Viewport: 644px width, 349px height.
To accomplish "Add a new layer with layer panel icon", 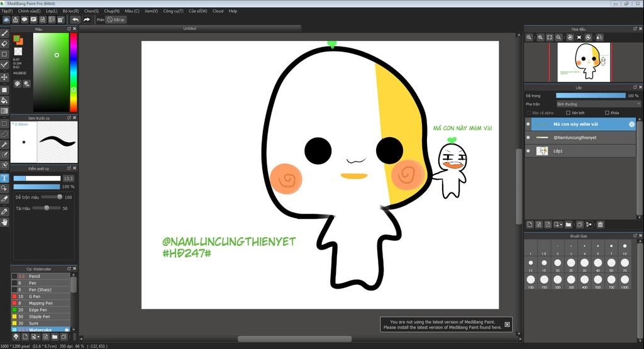I will click(x=530, y=224).
